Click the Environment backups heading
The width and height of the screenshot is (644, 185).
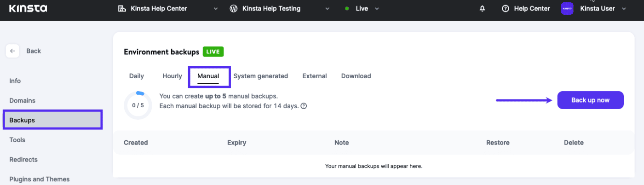161,52
